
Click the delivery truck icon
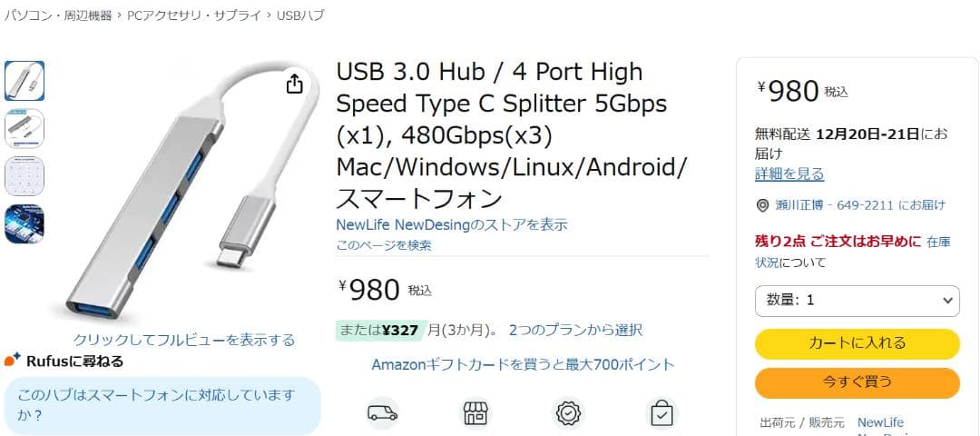(382, 413)
